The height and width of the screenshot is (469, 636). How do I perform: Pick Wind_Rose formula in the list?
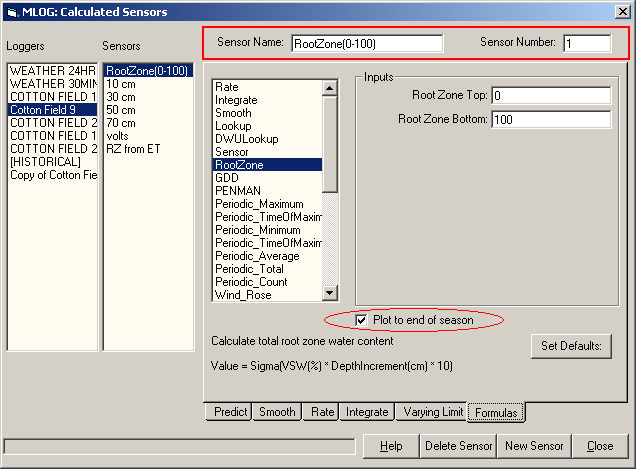[243, 295]
